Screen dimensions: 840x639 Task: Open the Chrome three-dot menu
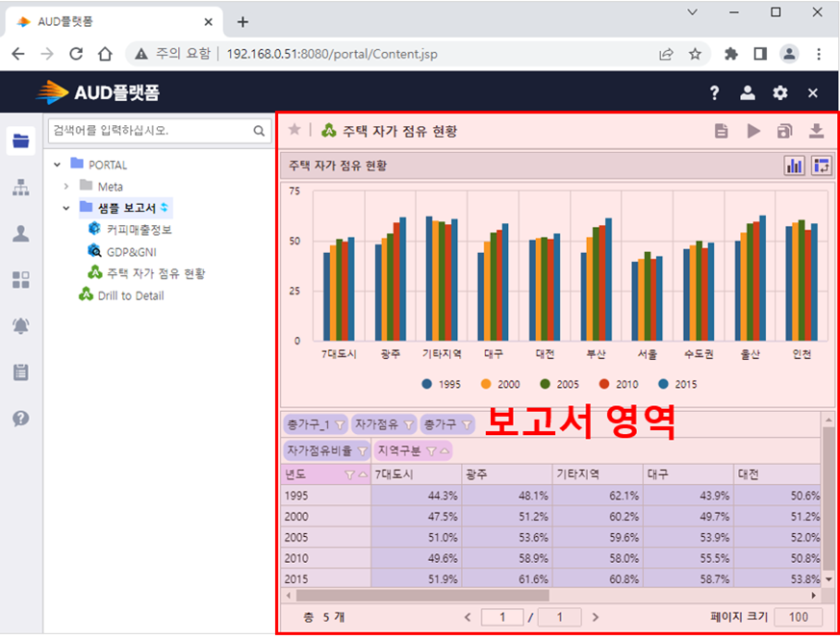point(819,54)
